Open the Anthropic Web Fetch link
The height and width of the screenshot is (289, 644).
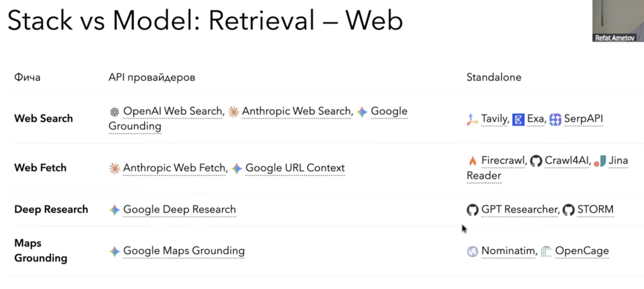click(x=174, y=168)
